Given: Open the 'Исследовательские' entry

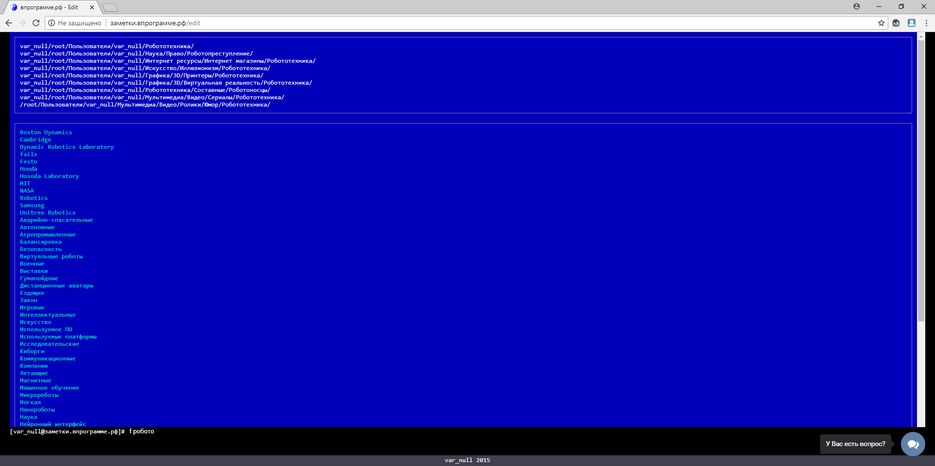Looking at the screenshot, I should 49,344.
